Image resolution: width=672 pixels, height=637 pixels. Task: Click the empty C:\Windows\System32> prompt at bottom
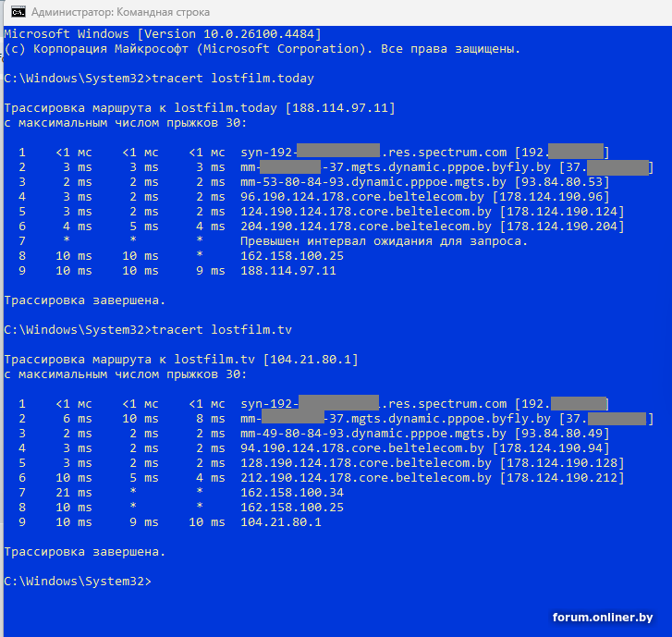(x=78, y=582)
